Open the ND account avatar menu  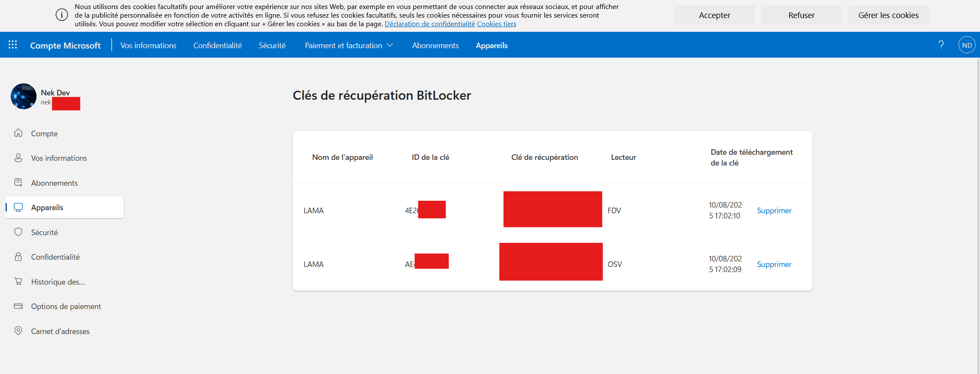pos(967,45)
